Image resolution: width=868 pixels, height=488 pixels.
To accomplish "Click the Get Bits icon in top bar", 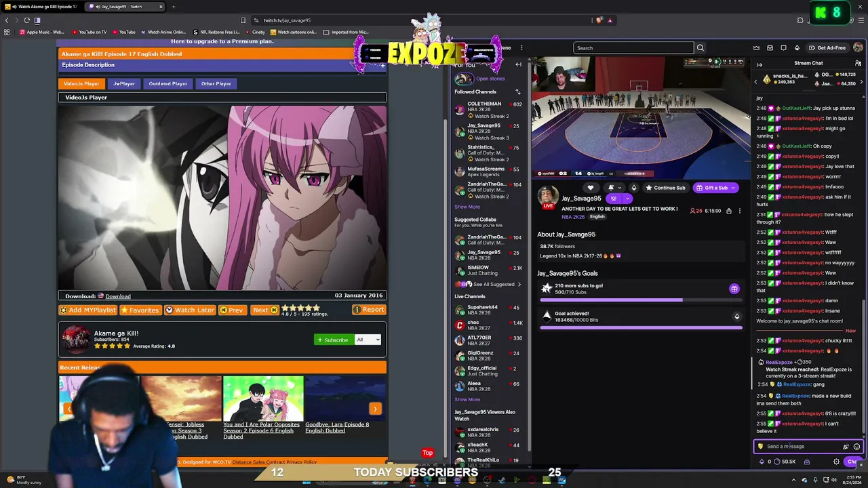I will point(797,48).
